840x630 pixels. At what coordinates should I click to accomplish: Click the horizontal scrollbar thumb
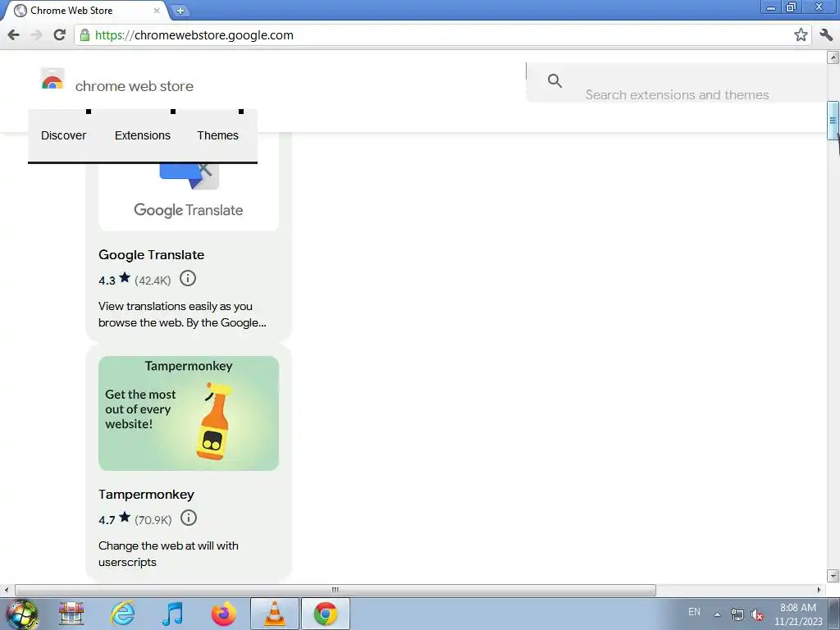point(336,590)
